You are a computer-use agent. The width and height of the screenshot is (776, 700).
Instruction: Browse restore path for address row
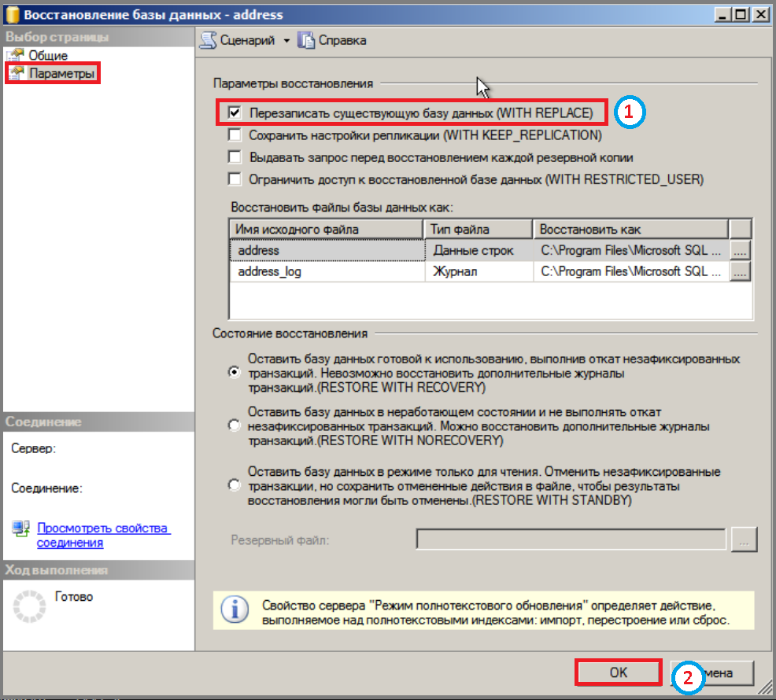[x=740, y=250]
